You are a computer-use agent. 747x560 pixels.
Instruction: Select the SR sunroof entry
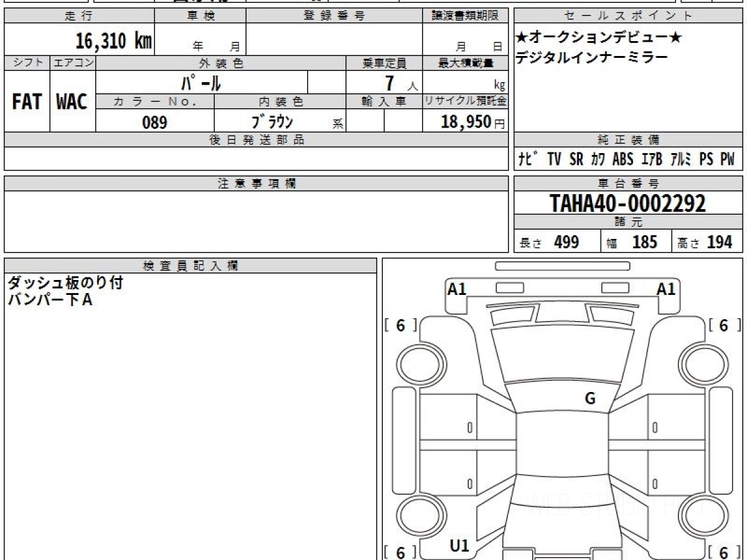click(x=576, y=159)
